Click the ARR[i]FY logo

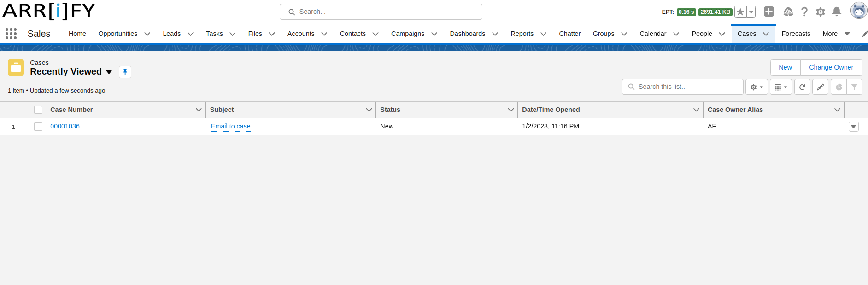point(49,11)
